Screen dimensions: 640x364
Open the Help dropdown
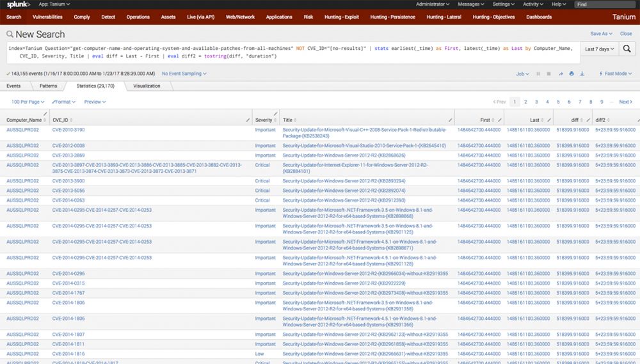559,4
